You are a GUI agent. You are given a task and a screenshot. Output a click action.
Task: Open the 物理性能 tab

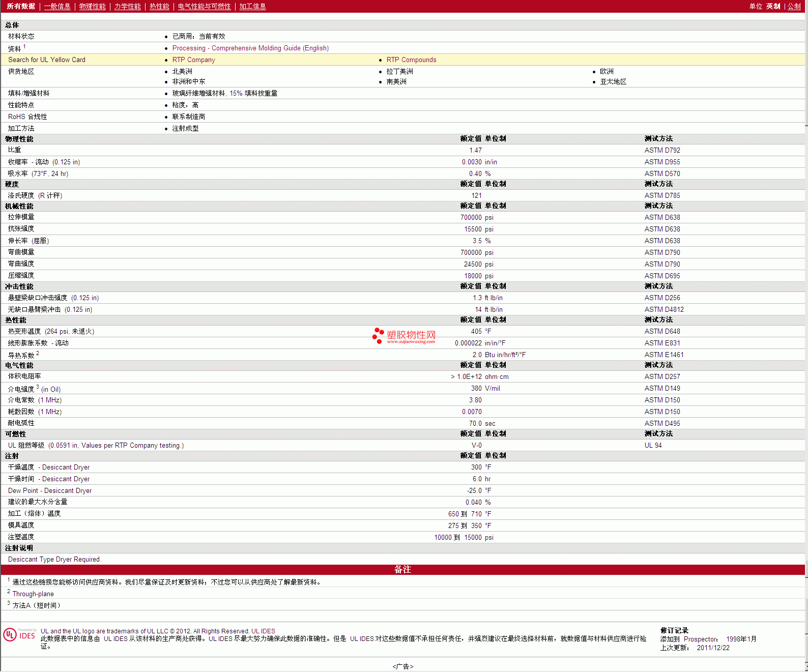[92, 7]
